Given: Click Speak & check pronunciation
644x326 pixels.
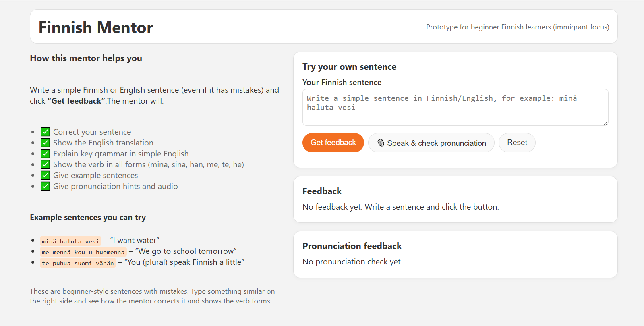Looking at the screenshot, I should (431, 143).
